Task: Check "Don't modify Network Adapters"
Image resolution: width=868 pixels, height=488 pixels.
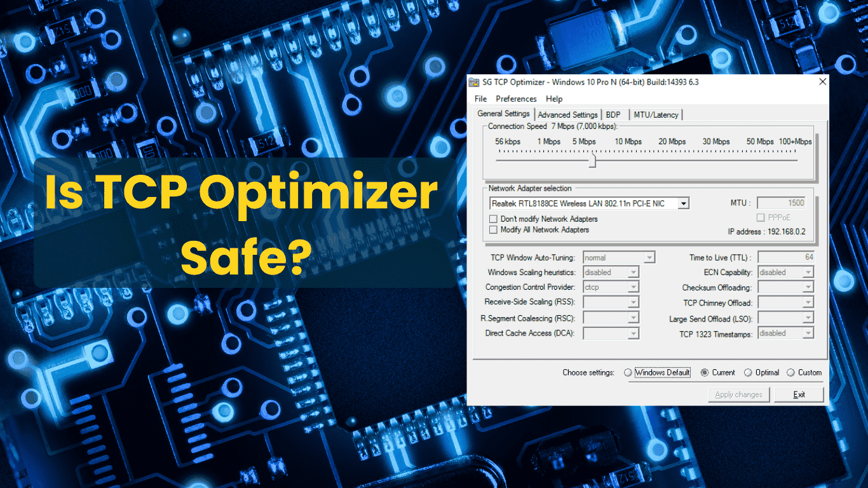Action: (493, 219)
